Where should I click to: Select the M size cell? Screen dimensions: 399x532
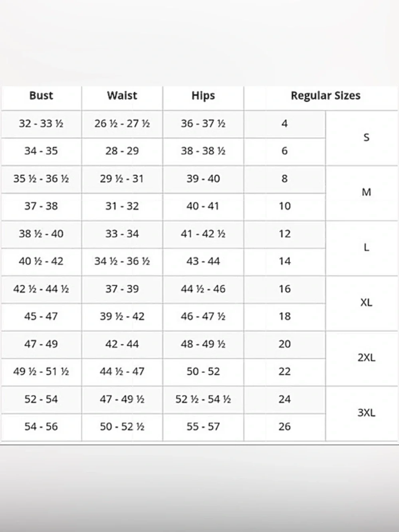tap(366, 192)
